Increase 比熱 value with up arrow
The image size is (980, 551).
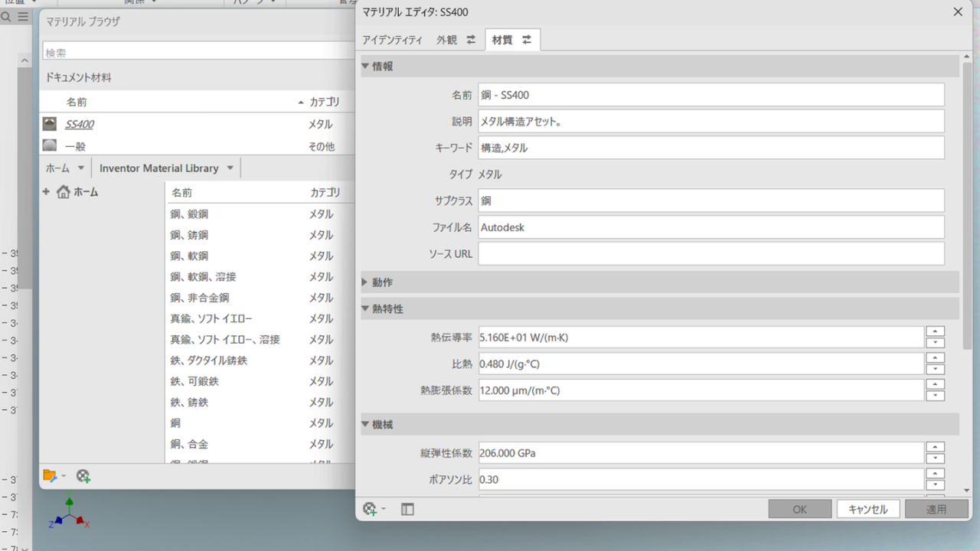(935, 358)
